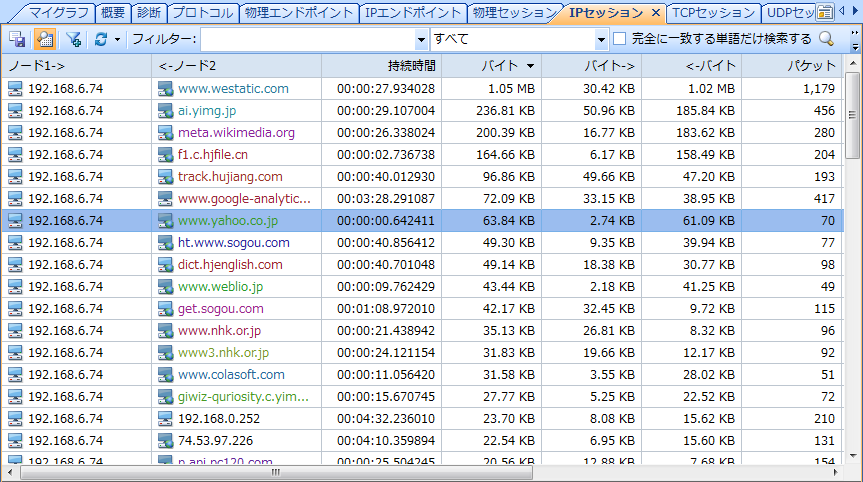Click the バイト column header to sort
The width and height of the screenshot is (863, 482).
click(x=505, y=65)
